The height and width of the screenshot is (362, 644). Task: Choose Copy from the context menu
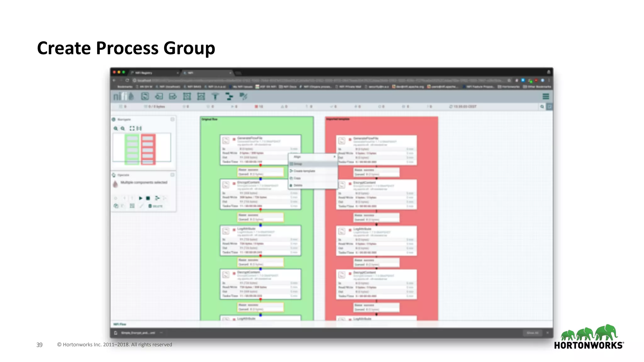(x=313, y=178)
